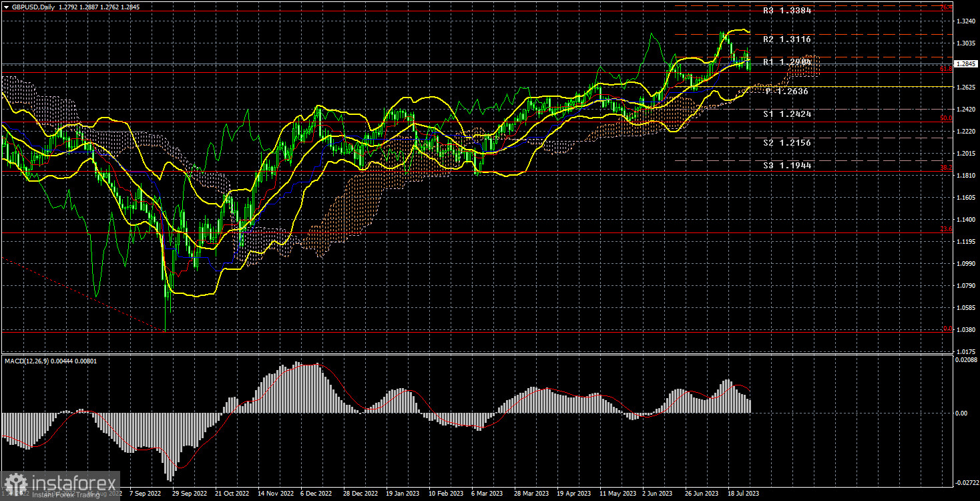Click the 0.00 MACD scale value
Image resolution: width=980 pixels, height=501 pixels.
961,413
